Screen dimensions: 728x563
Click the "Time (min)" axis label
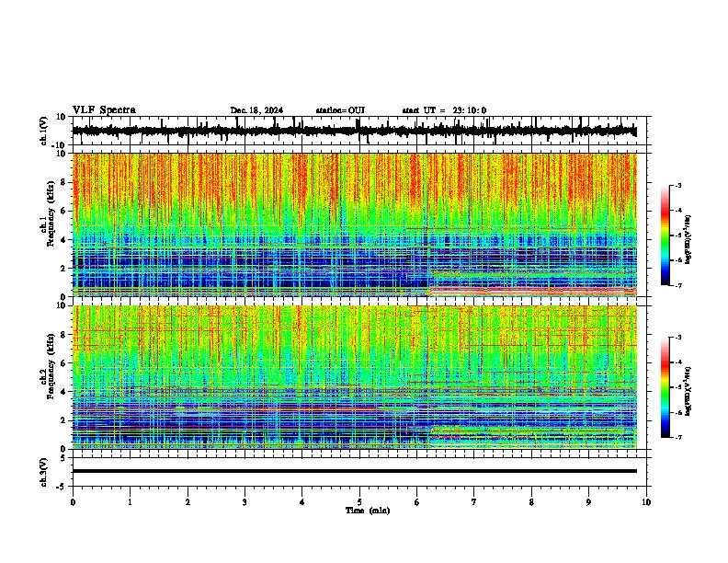[x=368, y=511]
